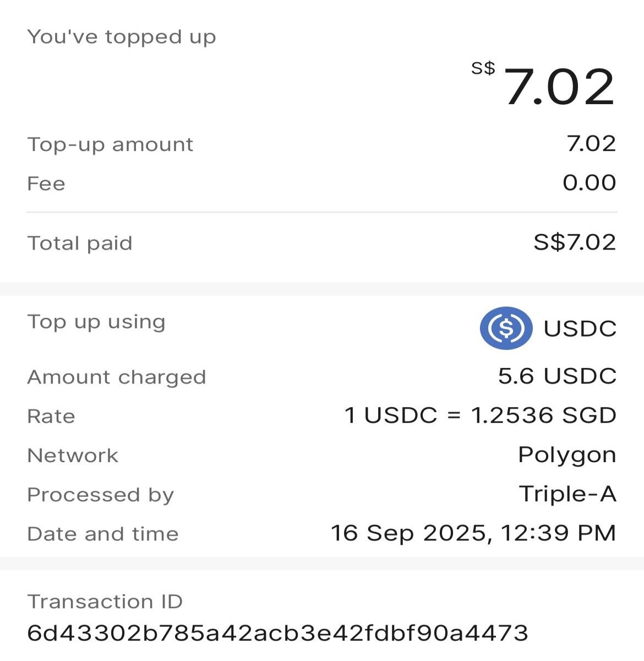Click the rate 1 USDC = 1.2536 SGD

(480, 415)
